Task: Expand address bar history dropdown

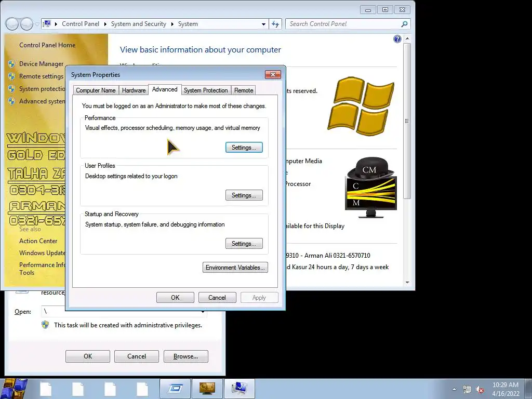Action: [x=263, y=24]
